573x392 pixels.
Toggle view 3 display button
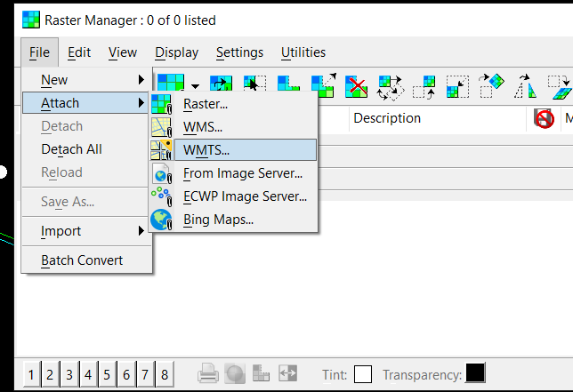click(69, 374)
